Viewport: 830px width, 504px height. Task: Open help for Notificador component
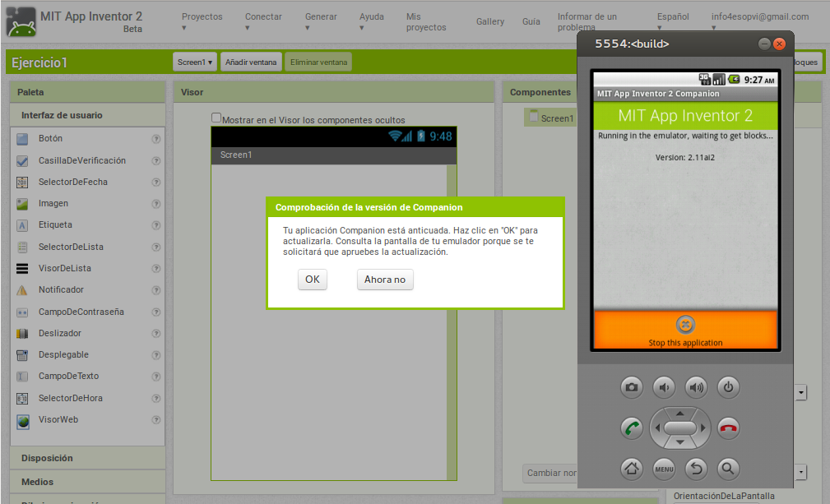[x=156, y=289]
